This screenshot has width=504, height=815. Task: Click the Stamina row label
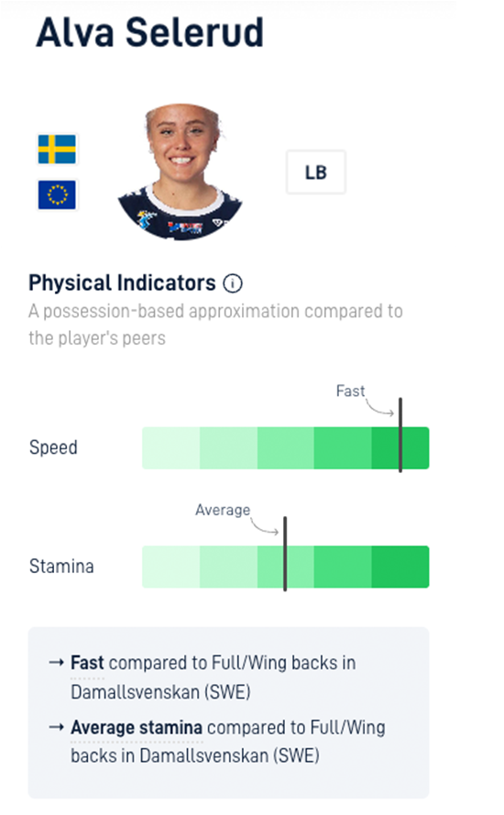coord(61,567)
